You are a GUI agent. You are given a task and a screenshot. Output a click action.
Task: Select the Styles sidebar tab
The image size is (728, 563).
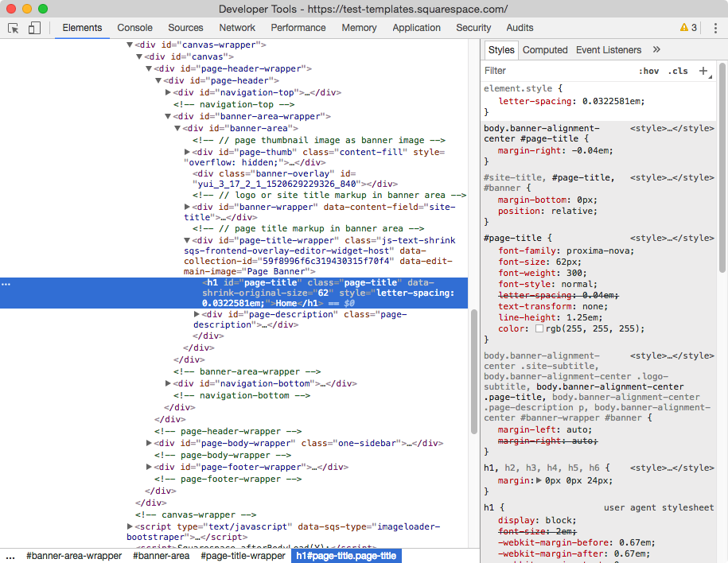tap(501, 50)
